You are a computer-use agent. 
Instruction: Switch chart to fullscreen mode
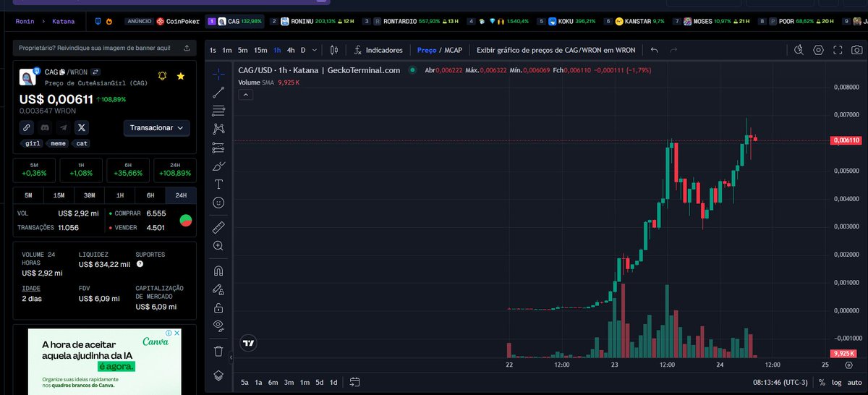(838, 50)
